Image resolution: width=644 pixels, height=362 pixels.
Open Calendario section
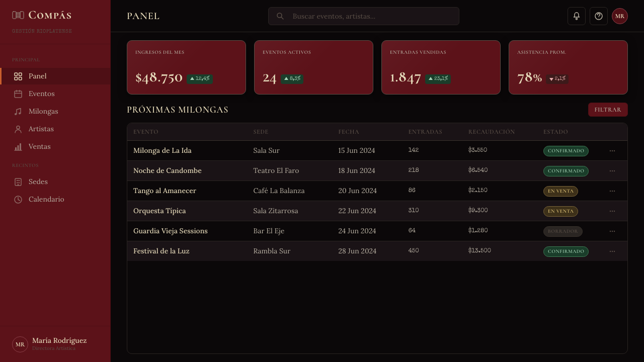(55, 200)
